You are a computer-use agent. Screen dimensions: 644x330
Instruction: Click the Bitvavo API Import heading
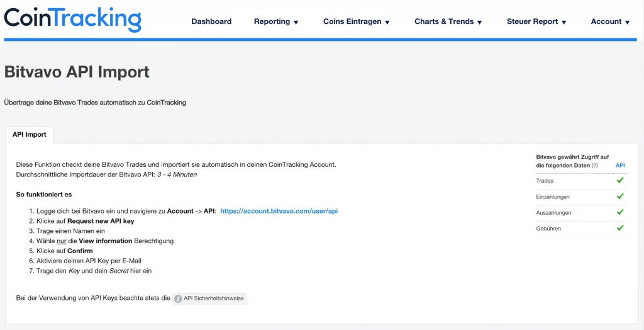click(77, 72)
